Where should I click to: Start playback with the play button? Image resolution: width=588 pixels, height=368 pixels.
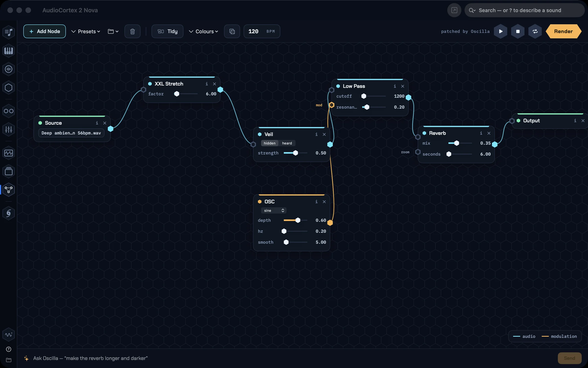pyautogui.click(x=501, y=31)
